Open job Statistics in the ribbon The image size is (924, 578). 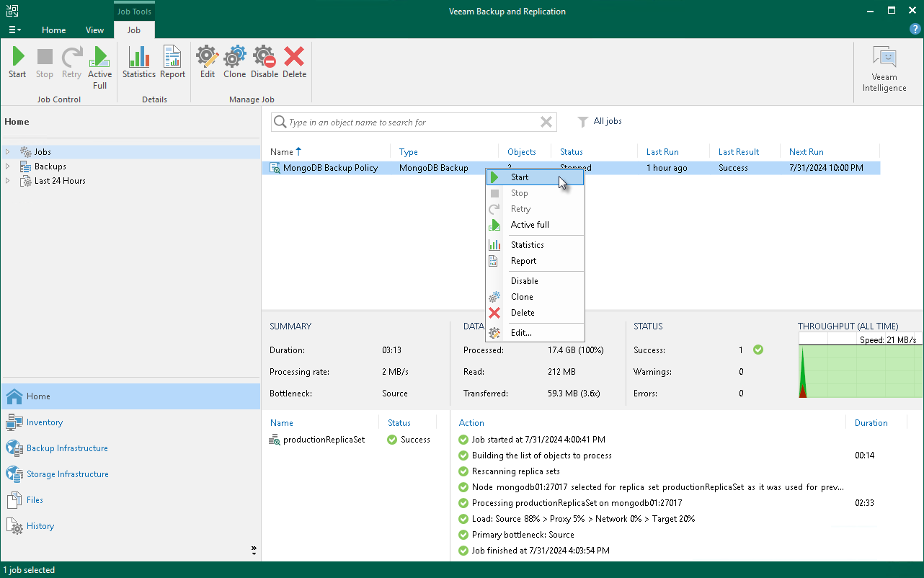[x=138, y=62]
